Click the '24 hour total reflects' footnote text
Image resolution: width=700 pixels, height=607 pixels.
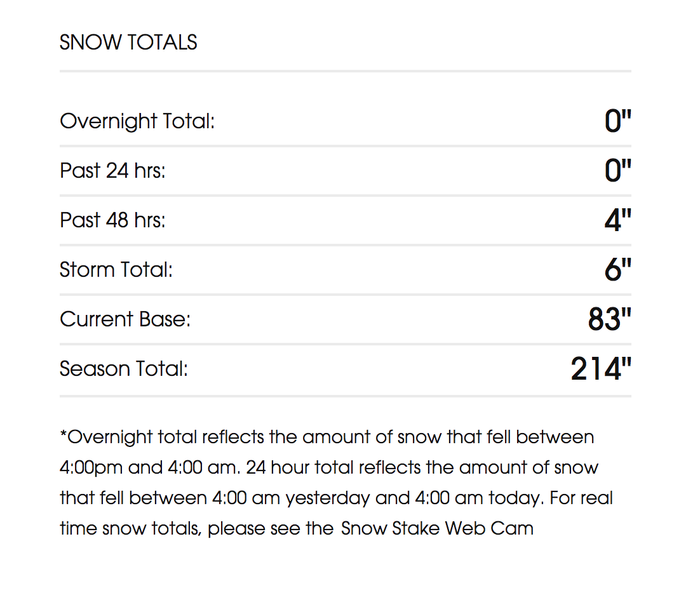(333, 467)
